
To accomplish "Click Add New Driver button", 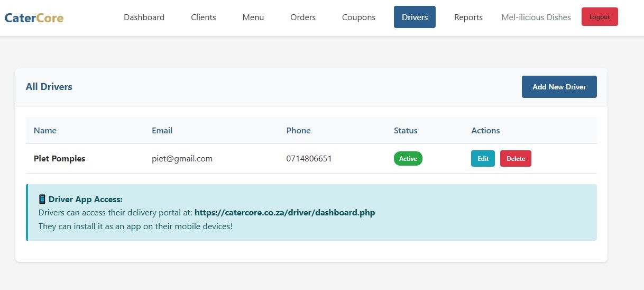I will pyautogui.click(x=559, y=87).
